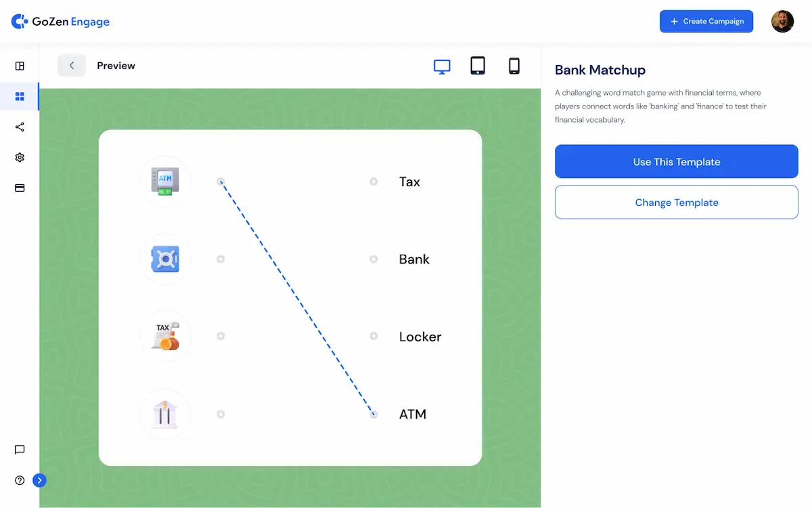
Task: Open the billing card icon in sidebar
Action: pos(19,188)
